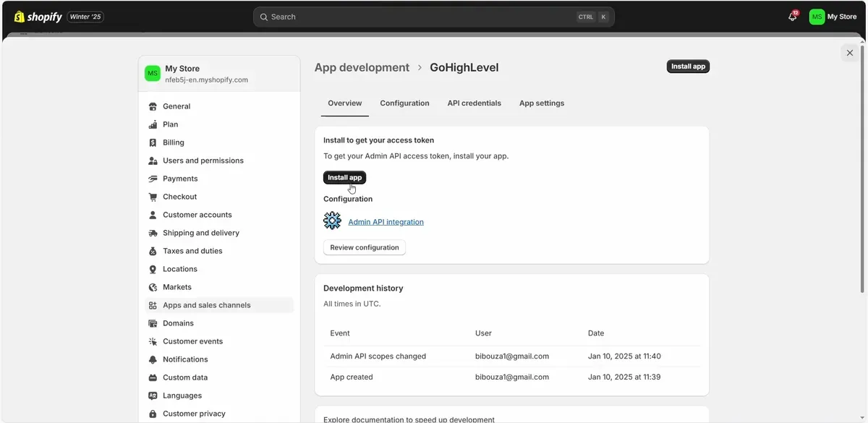Open the notifications bell icon in header

[x=793, y=17]
